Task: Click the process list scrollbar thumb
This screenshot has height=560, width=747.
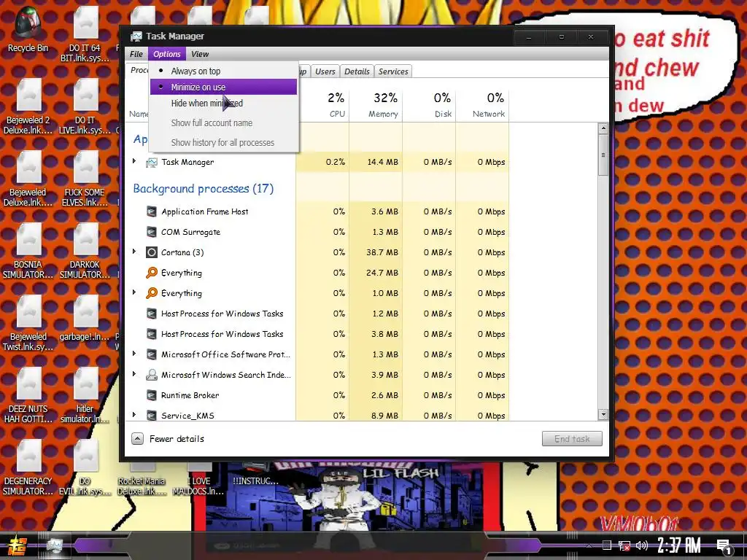Action: pyautogui.click(x=603, y=155)
